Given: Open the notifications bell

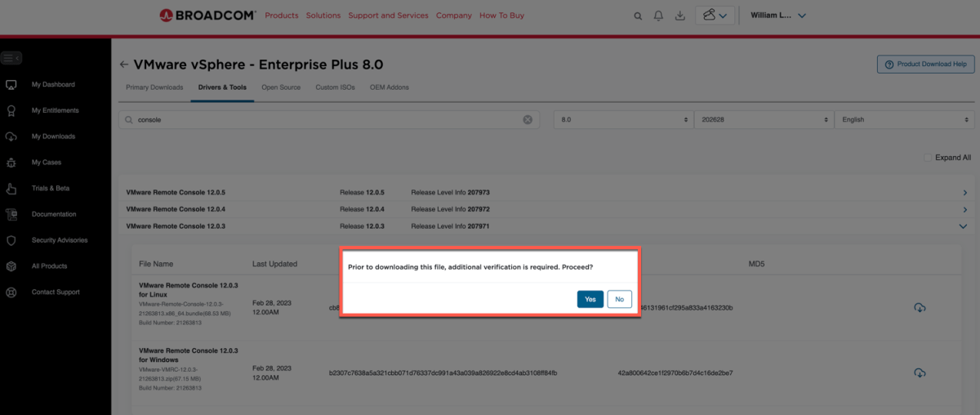Looking at the screenshot, I should pyautogui.click(x=658, y=16).
